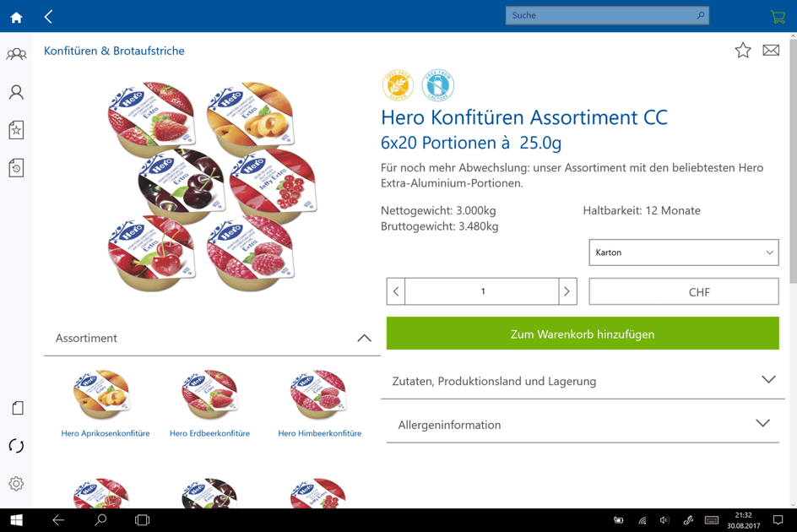Navigate back with the top arrow
797x532 pixels.
tap(48, 17)
